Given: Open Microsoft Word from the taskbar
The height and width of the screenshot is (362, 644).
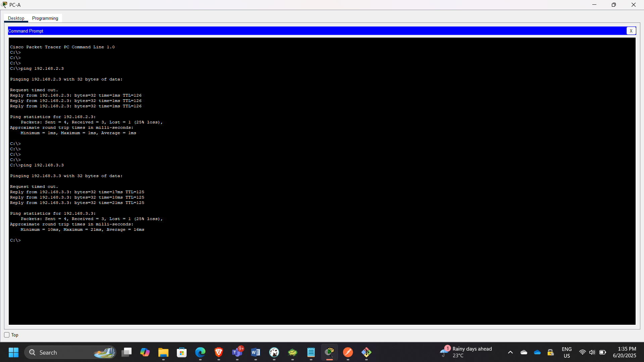Looking at the screenshot, I should click(256, 352).
